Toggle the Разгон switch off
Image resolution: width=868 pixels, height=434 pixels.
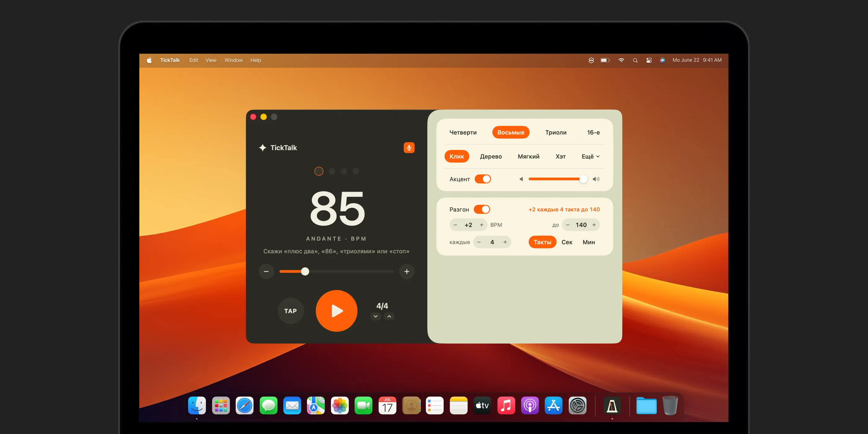pyautogui.click(x=482, y=209)
